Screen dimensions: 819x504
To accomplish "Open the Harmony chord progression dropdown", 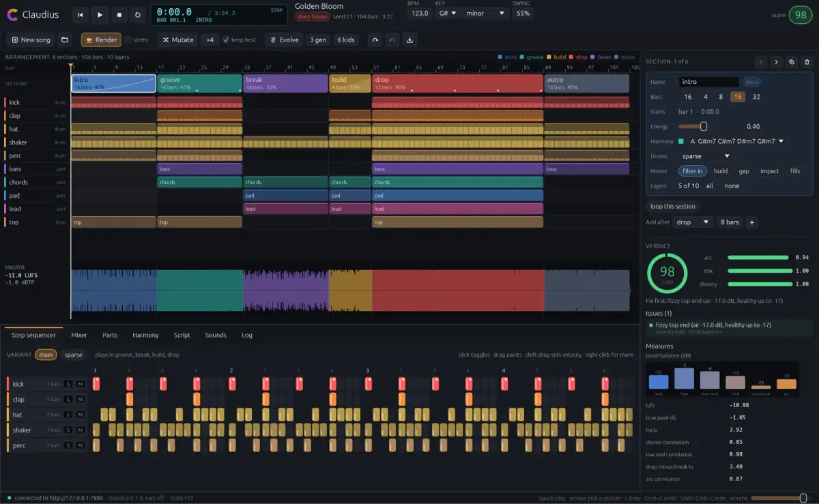I will click(x=737, y=141).
